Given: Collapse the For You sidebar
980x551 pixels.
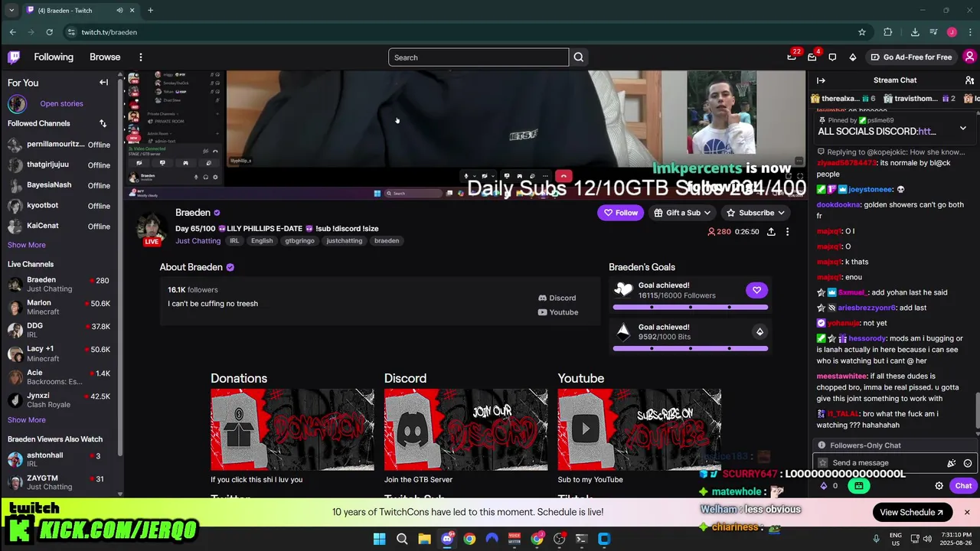Looking at the screenshot, I should tap(103, 83).
